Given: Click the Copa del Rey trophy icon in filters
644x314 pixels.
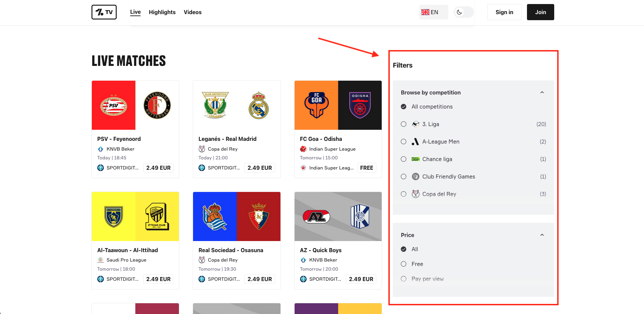Looking at the screenshot, I should (x=416, y=194).
